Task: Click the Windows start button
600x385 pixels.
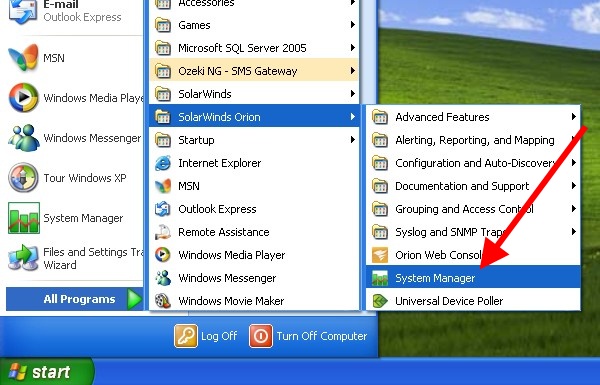Action: (46, 372)
